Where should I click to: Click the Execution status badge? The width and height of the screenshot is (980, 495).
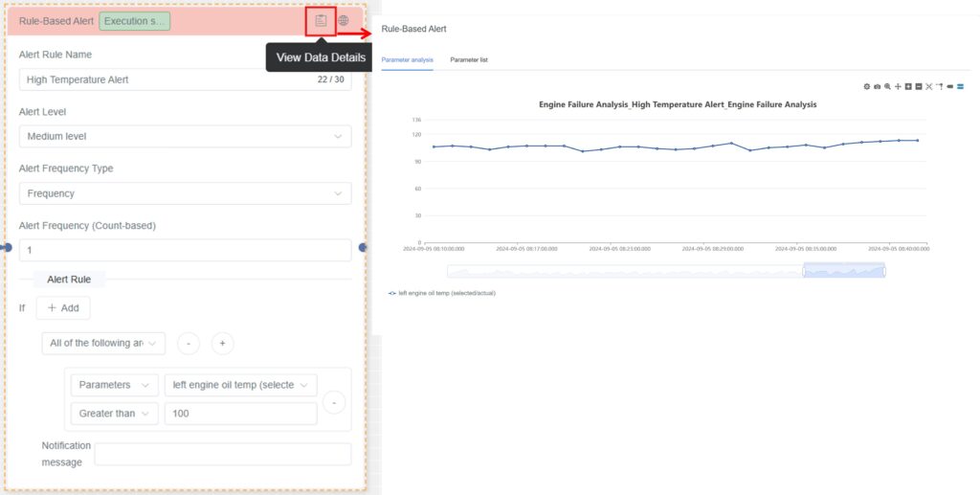pyautogui.click(x=134, y=20)
